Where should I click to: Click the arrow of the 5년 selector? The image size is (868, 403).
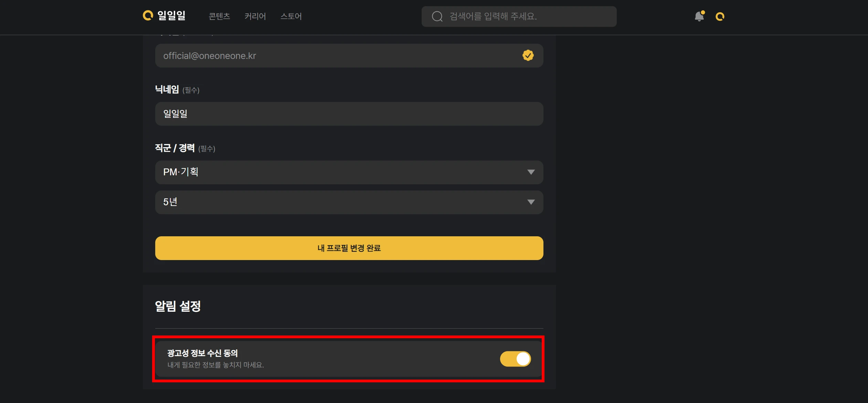coord(531,202)
